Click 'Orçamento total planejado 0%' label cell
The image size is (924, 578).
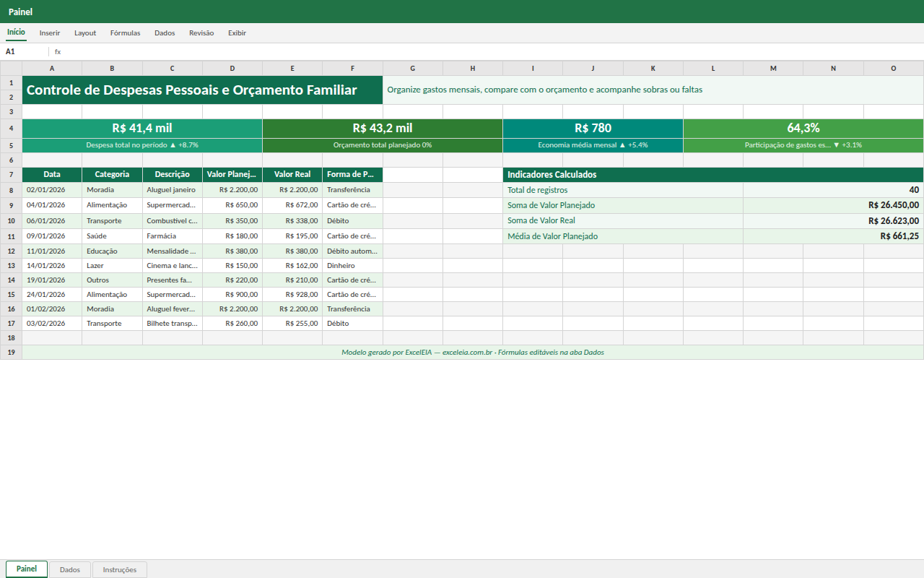point(383,145)
